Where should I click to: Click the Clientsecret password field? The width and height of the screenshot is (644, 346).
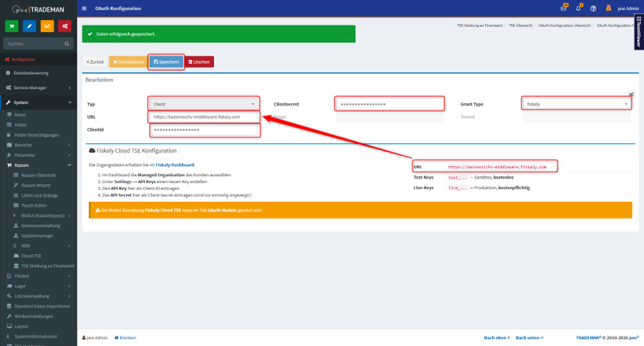pyautogui.click(x=390, y=104)
